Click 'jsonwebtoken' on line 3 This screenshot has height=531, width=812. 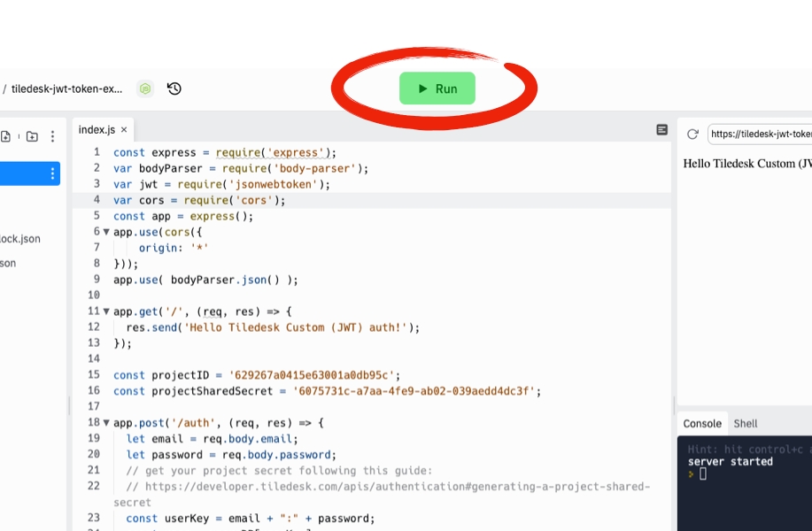coord(273,184)
